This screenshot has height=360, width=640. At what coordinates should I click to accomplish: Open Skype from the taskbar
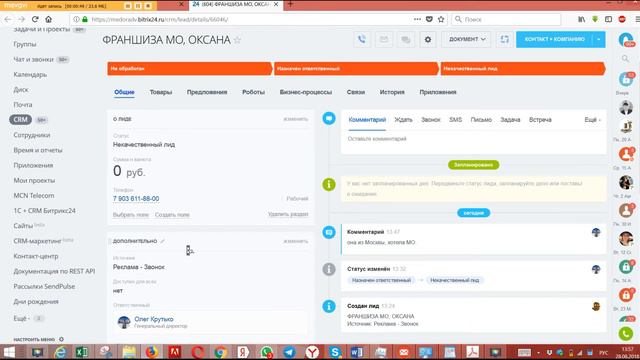click(x=335, y=352)
